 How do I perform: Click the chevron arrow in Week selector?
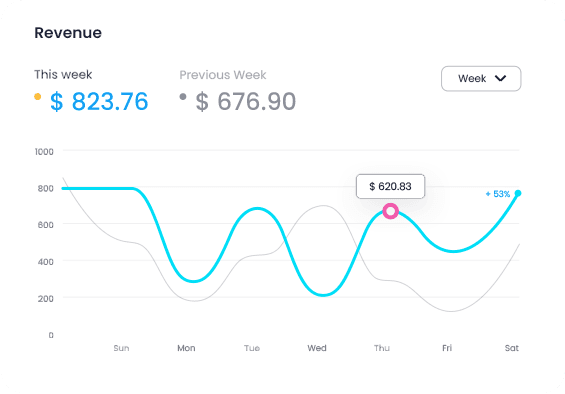tap(501, 78)
